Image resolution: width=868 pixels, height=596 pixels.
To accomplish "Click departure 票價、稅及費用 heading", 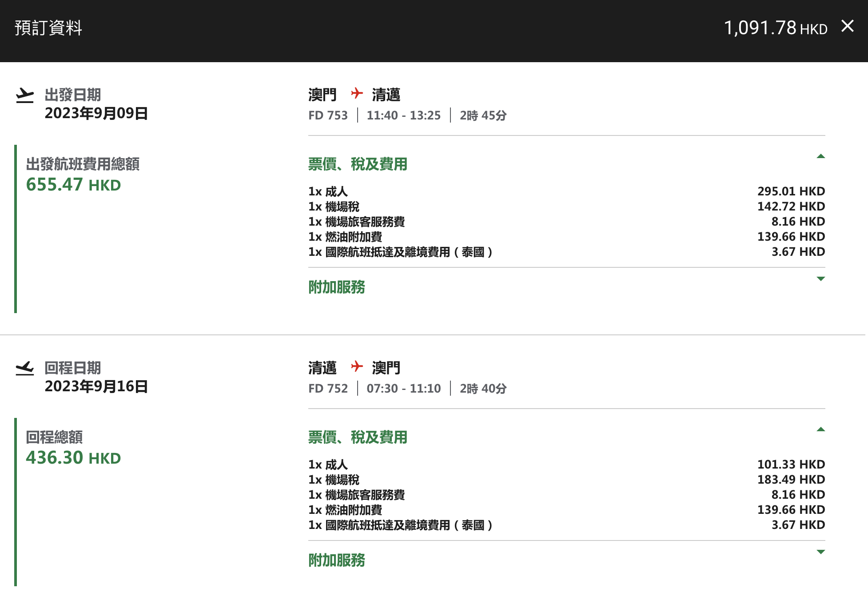I will click(x=358, y=164).
